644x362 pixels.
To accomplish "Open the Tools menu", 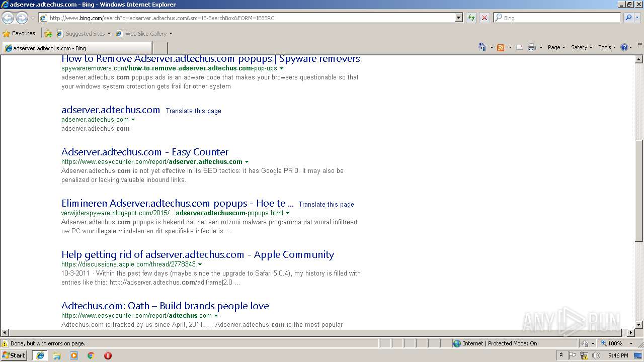I will [607, 47].
